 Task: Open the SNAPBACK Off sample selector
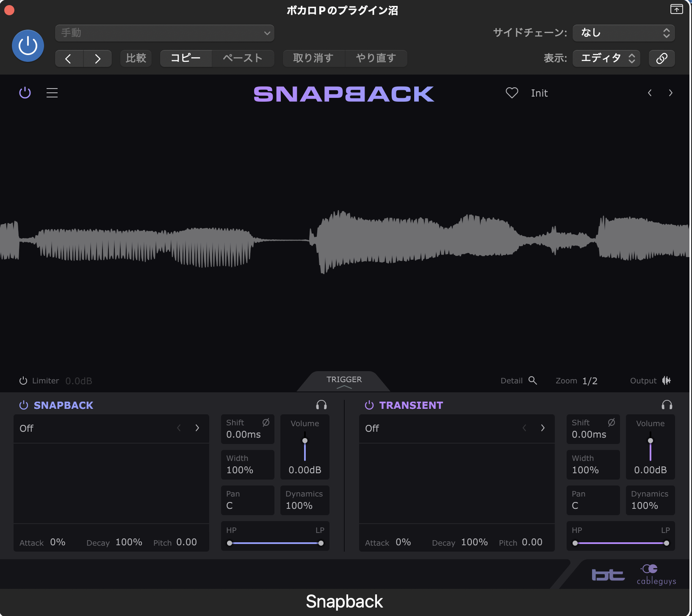[x=111, y=428]
